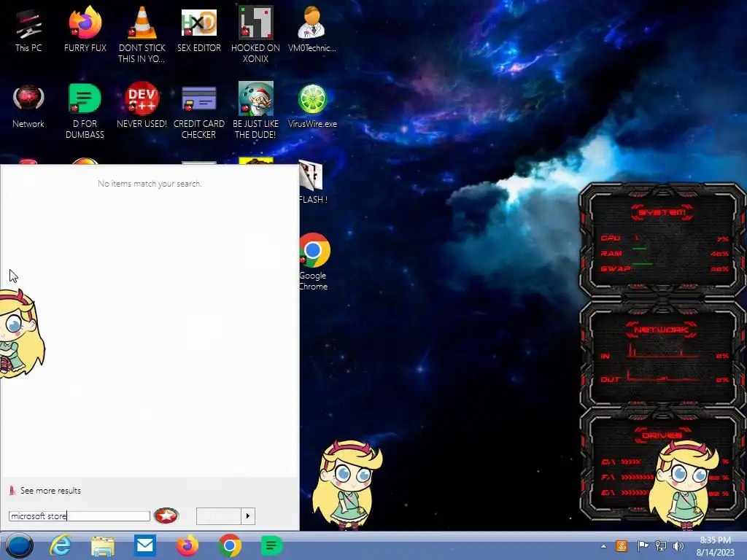Click See more results link
The width and height of the screenshot is (747, 560).
pyautogui.click(x=50, y=491)
